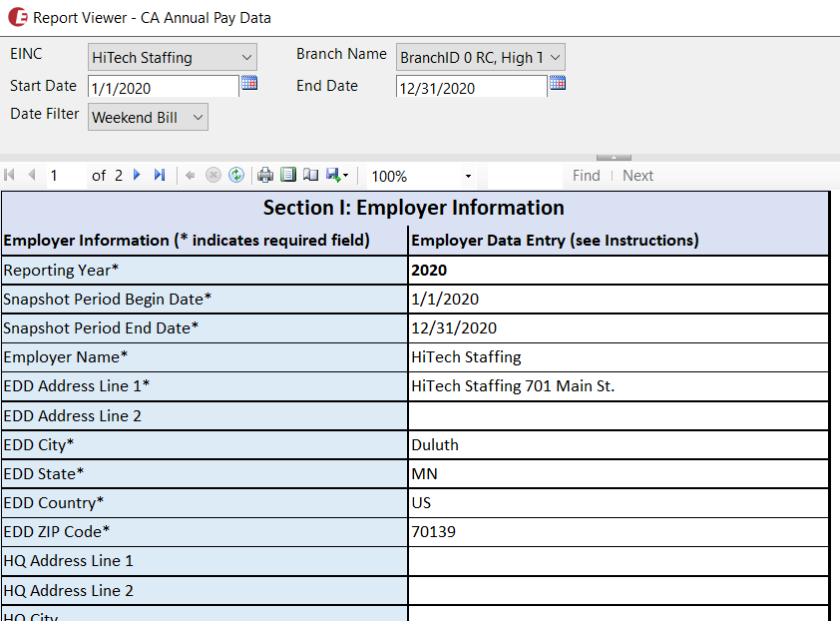This screenshot has height=621, width=840.
Task: Refresh the report
Action: click(235, 176)
